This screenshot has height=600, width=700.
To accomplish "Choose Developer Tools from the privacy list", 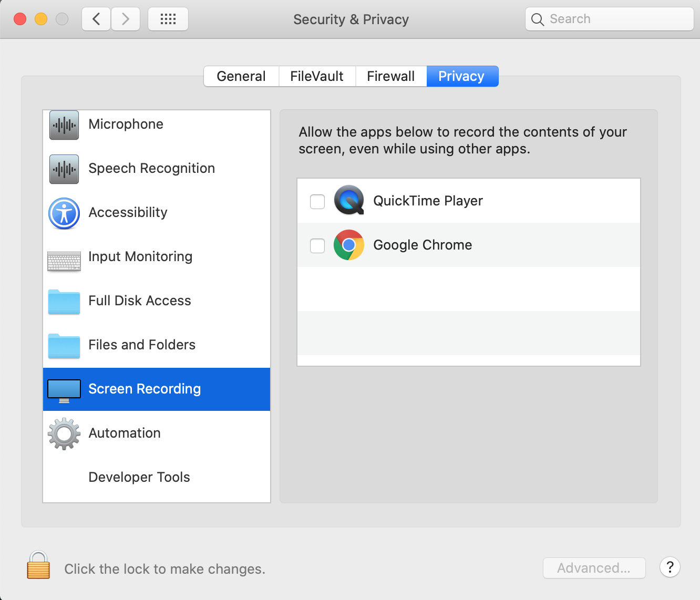I will [139, 478].
